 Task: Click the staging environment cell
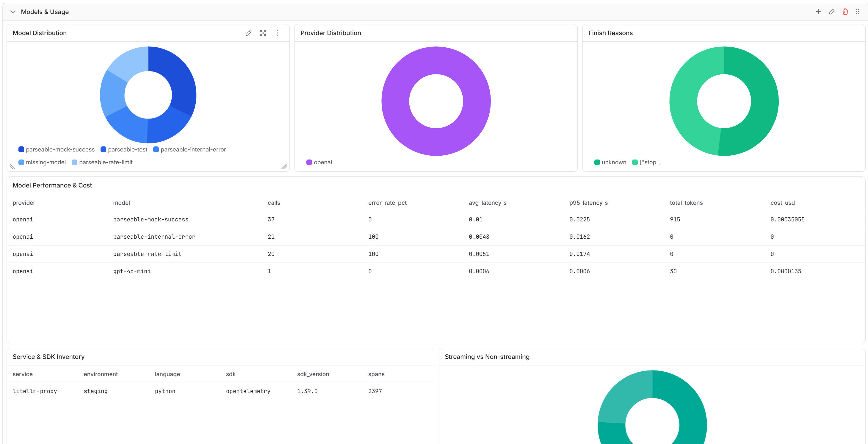(96, 391)
